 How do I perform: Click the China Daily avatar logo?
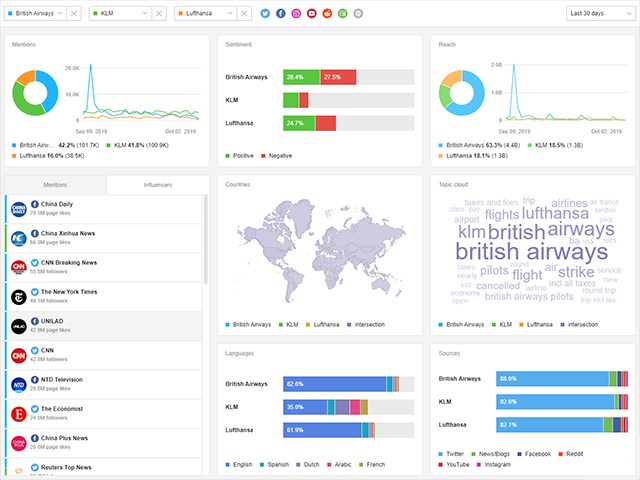point(19,209)
